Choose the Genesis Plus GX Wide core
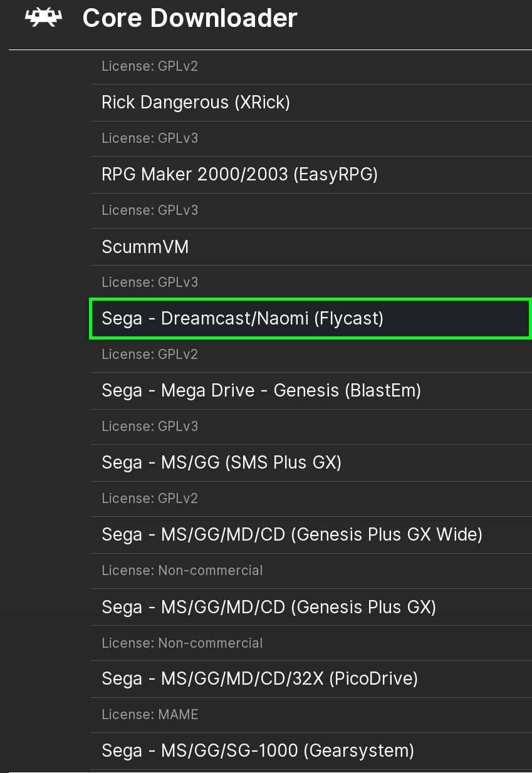 (x=291, y=535)
